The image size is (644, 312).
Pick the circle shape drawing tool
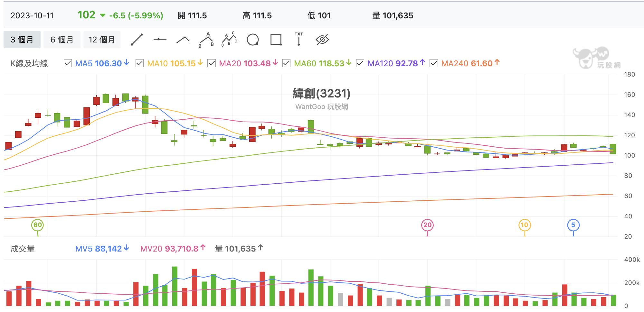[x=253, y=40]
